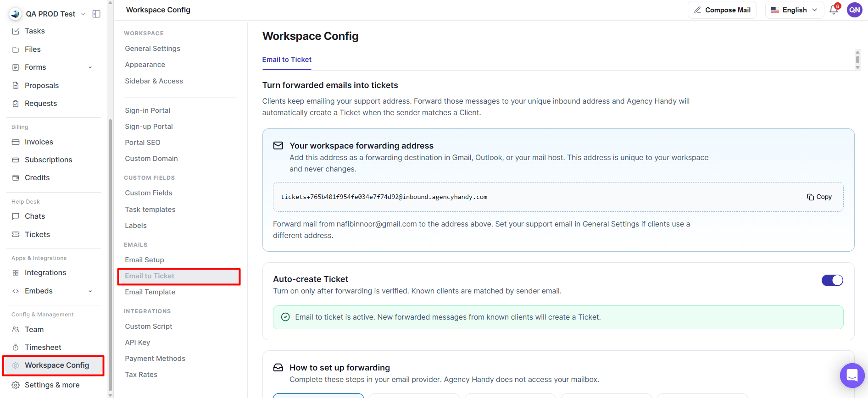Screen dimensions: 868x398
Task: Open Custom Script settings
Action: pyautogui.click(x=149, y=326)
